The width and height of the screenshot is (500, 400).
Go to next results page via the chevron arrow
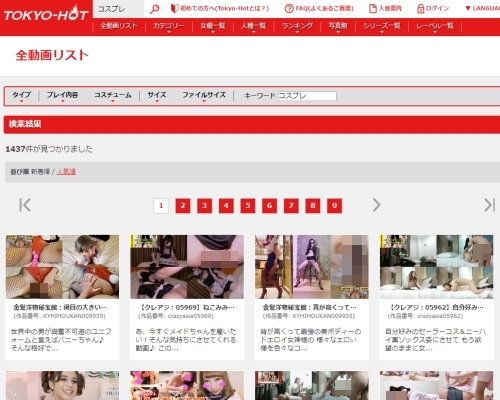coord(376,205)
